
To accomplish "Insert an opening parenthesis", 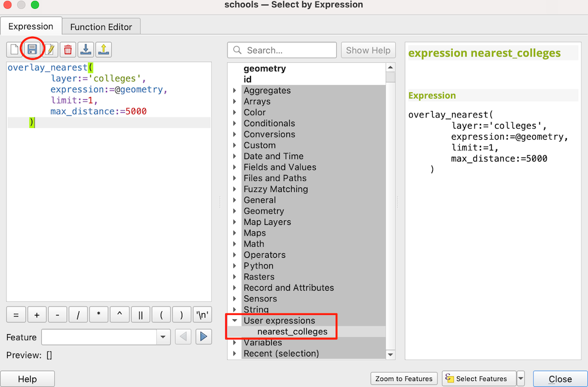I will pos(161,315).
